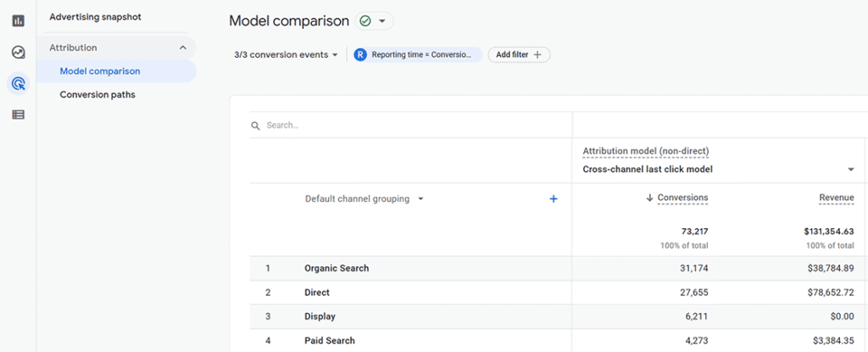The width and height of the screenshot is (868, 352).
Task: Click the R badge on reporting time filter
Action: tap(360, 55)
